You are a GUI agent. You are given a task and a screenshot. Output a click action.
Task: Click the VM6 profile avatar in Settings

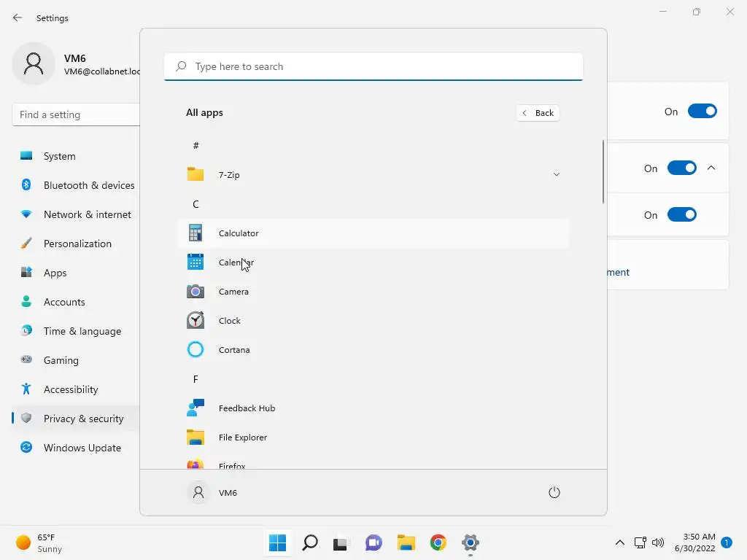pos(34,63)
